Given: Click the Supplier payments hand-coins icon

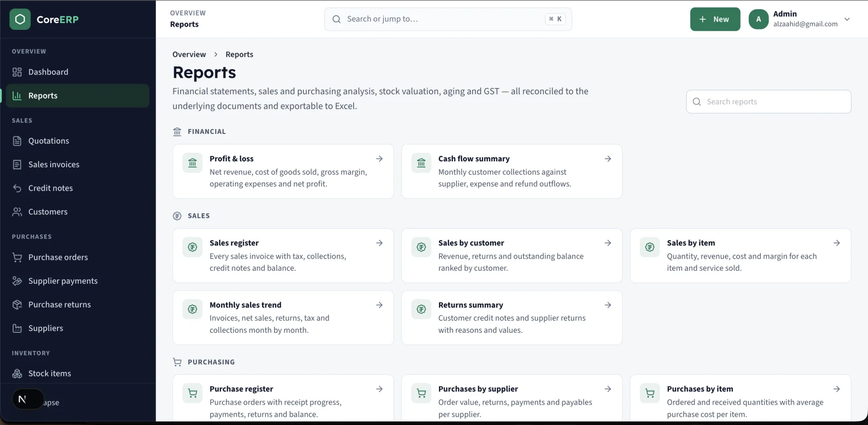Looking at the screenshot, I should pos(17,281).
